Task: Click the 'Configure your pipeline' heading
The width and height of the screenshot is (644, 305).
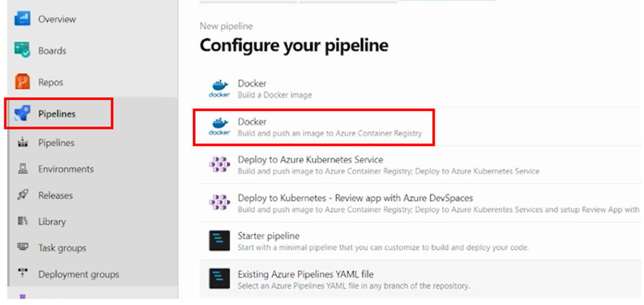Action: pyautogui.click(x=294, y=45)
